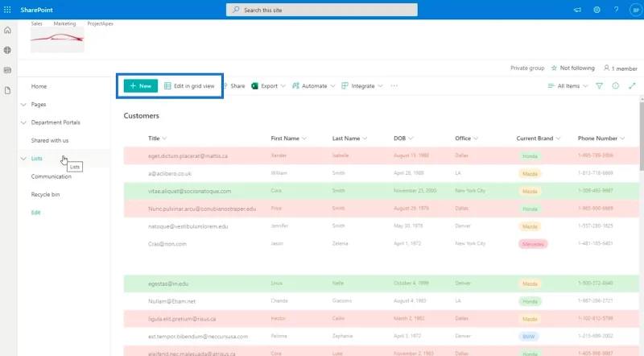Image resolution: width=644 pixels, height=356 pixels.
Task: Click the filter funnel icon
Action: click(x=599, y=86)
